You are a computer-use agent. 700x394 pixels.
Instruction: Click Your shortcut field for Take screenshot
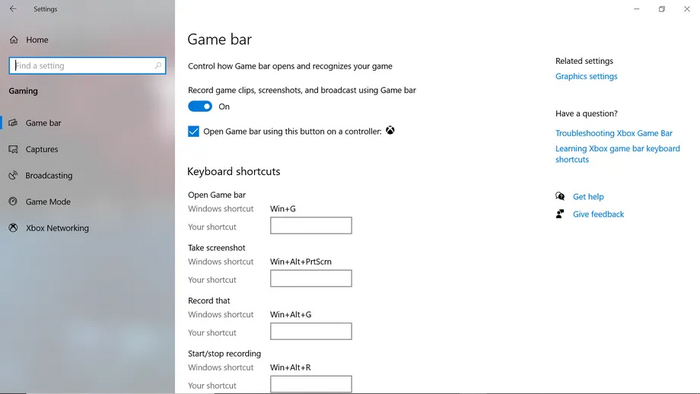click(x=311, y=278)
